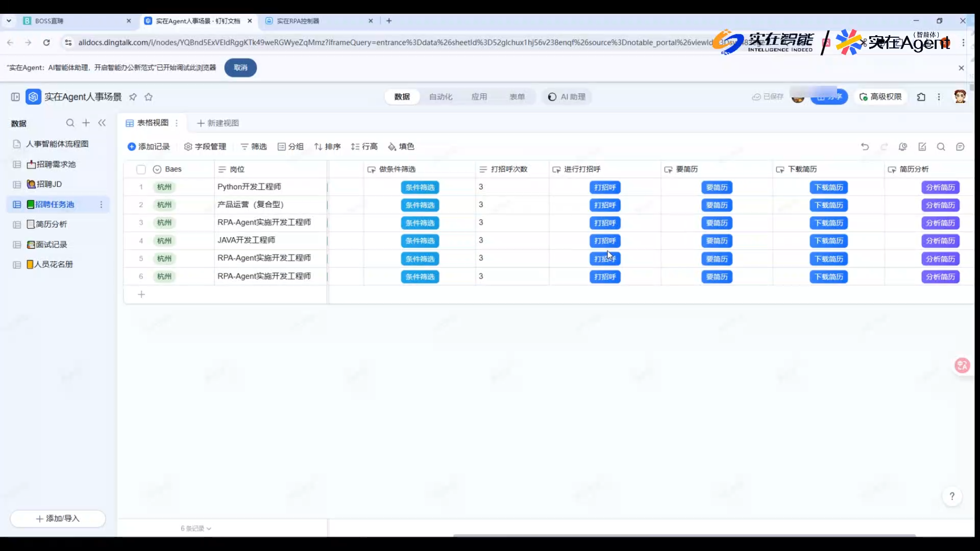
Task: Open the 表格视图 three-dot options menu
Action: tap(177, 123)
